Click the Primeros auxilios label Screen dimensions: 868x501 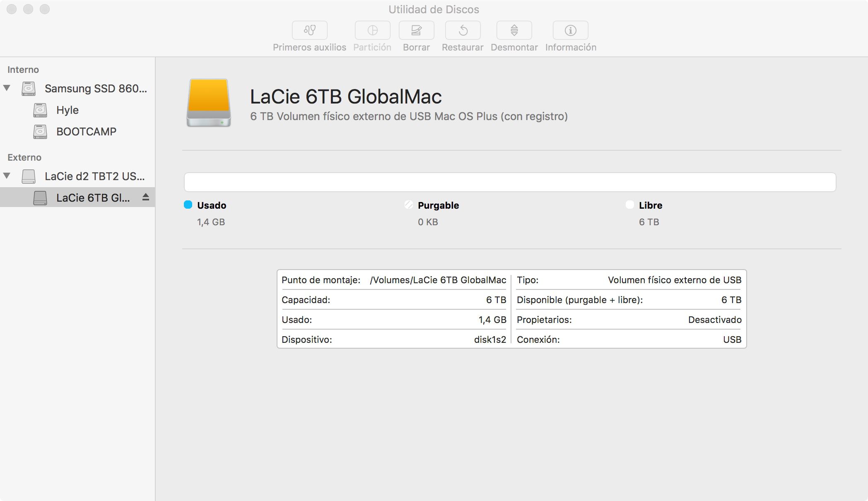tap(309, 47)
